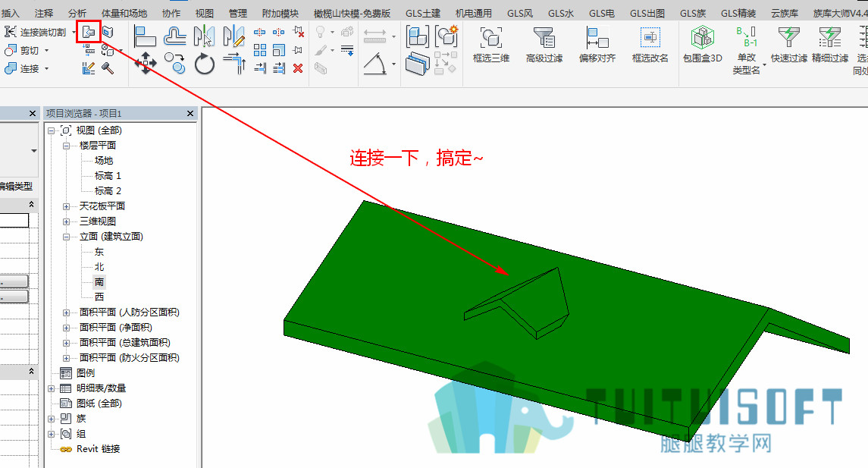Select Trim/Extend to Corner tool

(x=234, y=63)
